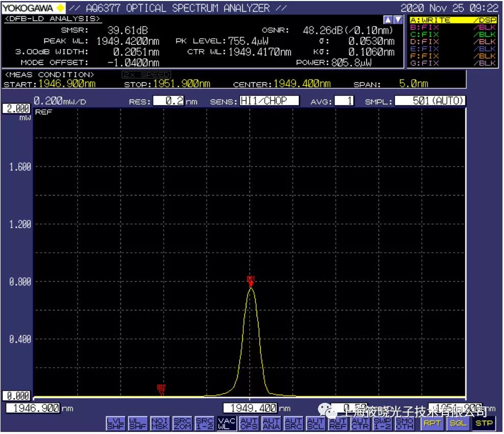Select trace E: FIX /BLK
504x434 pixels.
point(453,49)
